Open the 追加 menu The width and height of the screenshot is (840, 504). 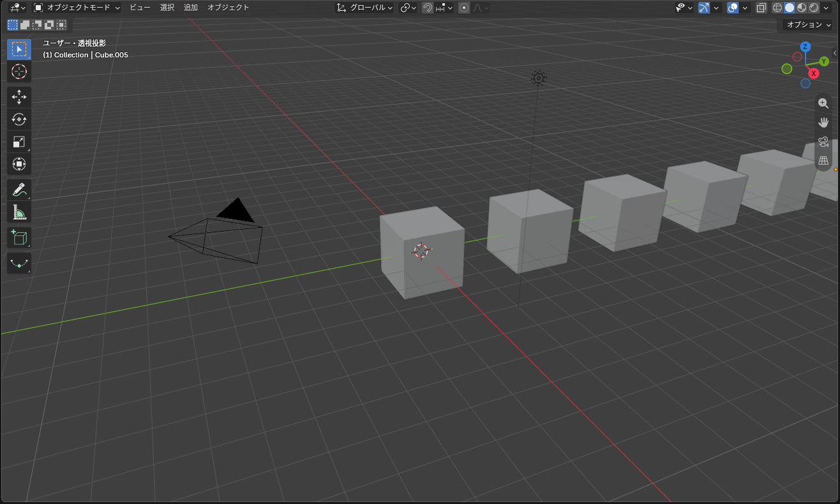[x=191, y=8]
